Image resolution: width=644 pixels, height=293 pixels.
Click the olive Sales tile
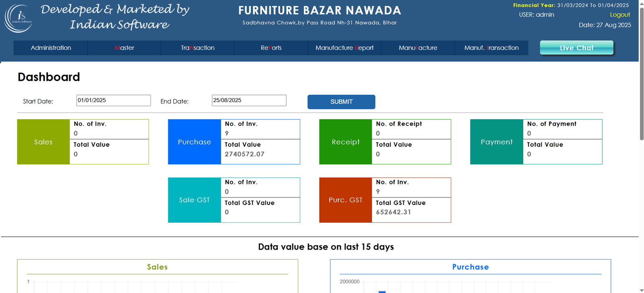click(x=43, y=142)
